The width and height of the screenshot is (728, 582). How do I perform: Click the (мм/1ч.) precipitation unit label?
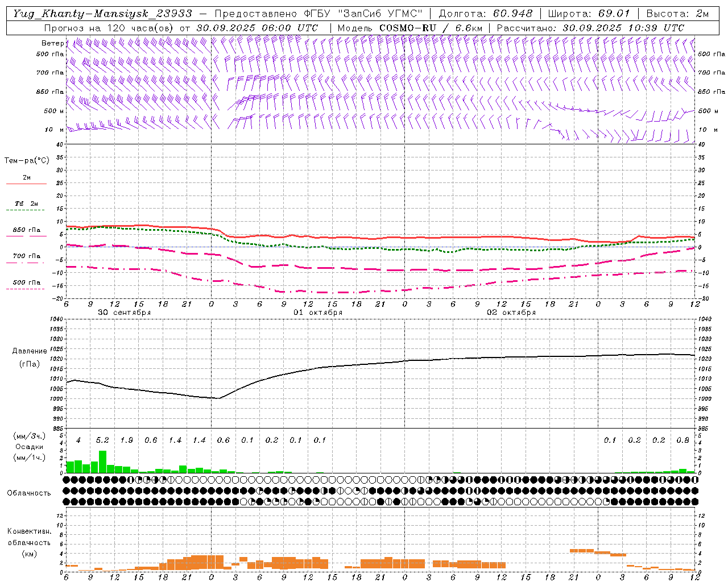30,458
